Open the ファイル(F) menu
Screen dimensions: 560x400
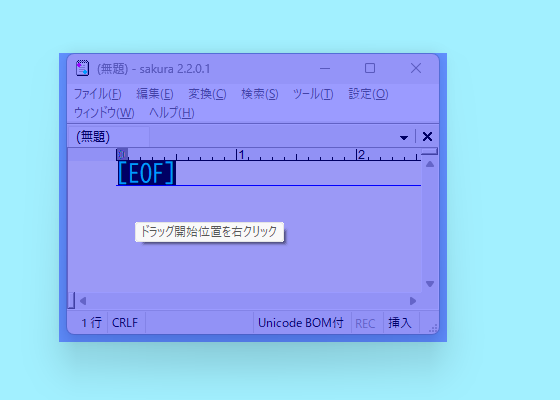click(x=98, y=94)
